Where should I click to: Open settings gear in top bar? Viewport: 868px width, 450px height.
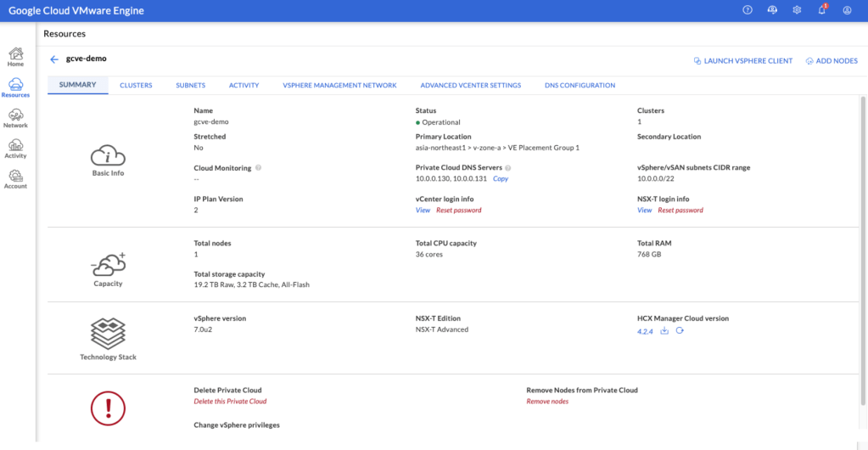[797, 10]
